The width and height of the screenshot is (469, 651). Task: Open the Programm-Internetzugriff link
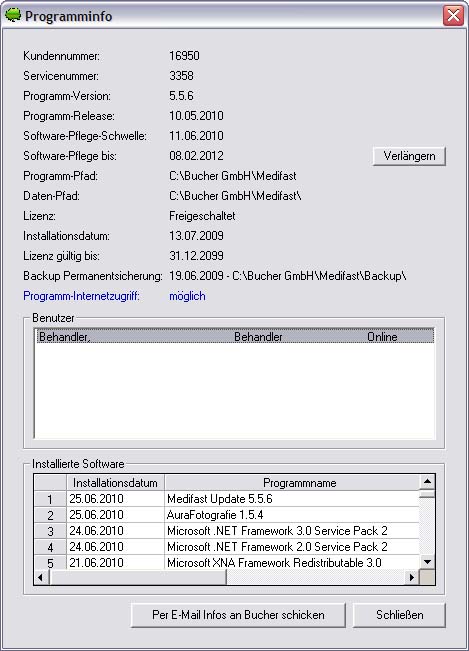pyautogui.click(x=81, y=296)
